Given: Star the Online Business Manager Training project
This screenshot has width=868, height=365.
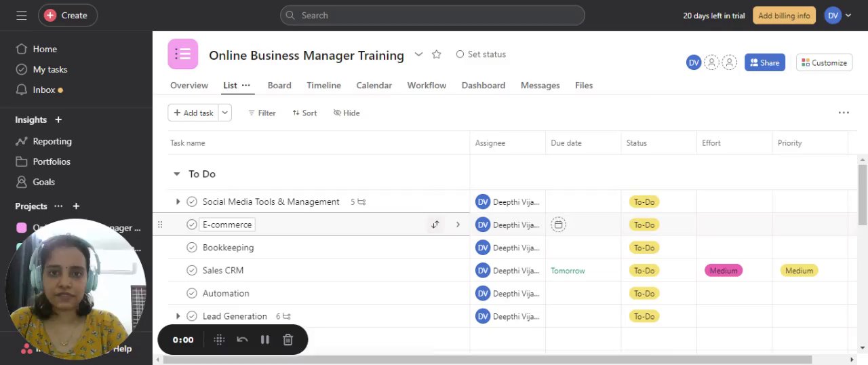Looking at the screenshot, I should click(x=437, y=54).
